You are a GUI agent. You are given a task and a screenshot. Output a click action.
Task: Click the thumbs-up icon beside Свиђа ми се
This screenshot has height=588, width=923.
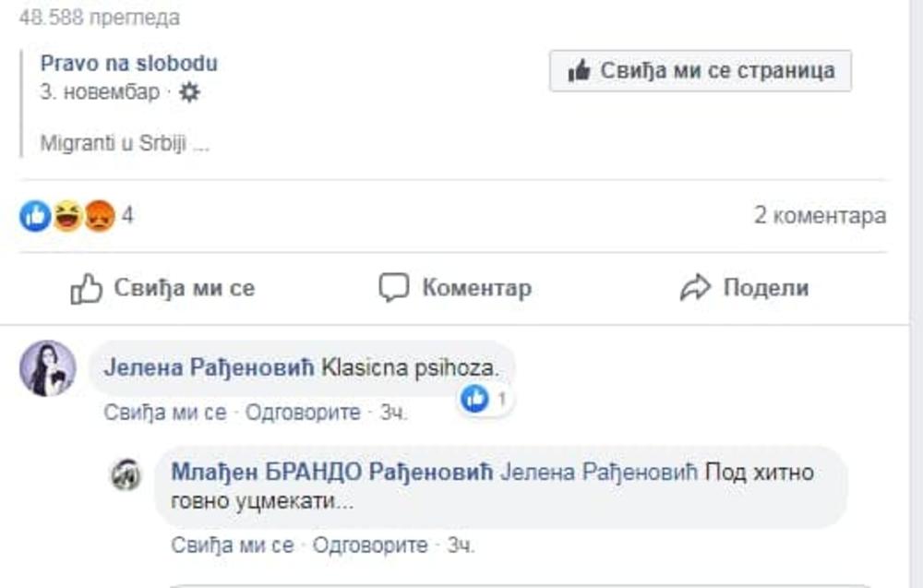[x=86, y=289]
